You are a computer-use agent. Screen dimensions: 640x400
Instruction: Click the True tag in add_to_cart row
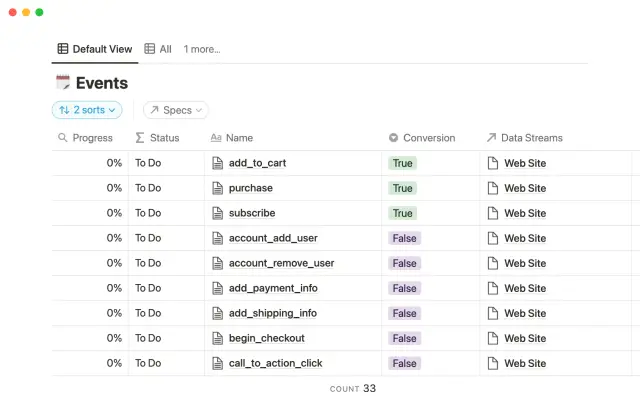[x=402, y=163]
